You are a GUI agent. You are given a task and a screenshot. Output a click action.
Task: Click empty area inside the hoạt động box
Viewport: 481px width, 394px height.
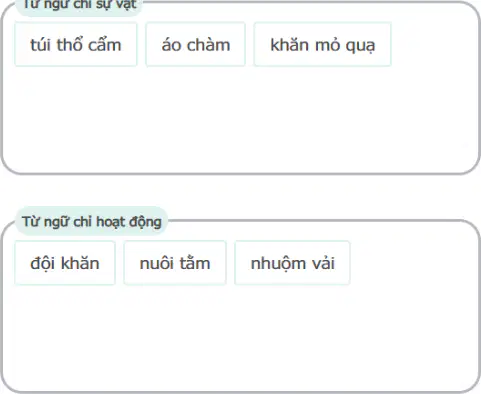pyautogui.click(x=240, y=337)
